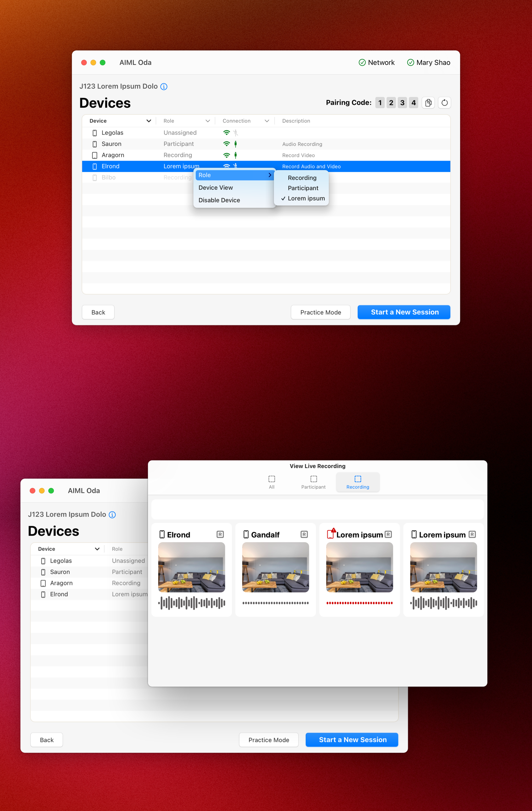Screen dimensions: 532x811
Task: Click Practice Mode button in top window
Action: pos(320,312)
